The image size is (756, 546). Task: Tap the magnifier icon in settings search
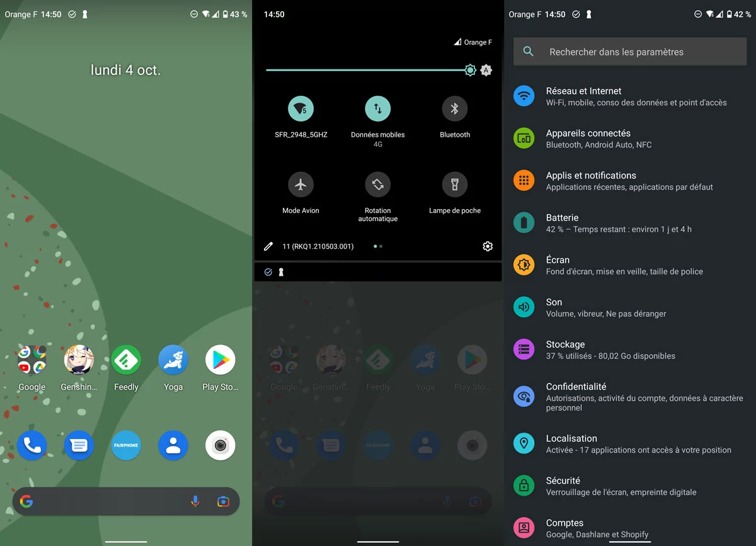click(529, 52)
